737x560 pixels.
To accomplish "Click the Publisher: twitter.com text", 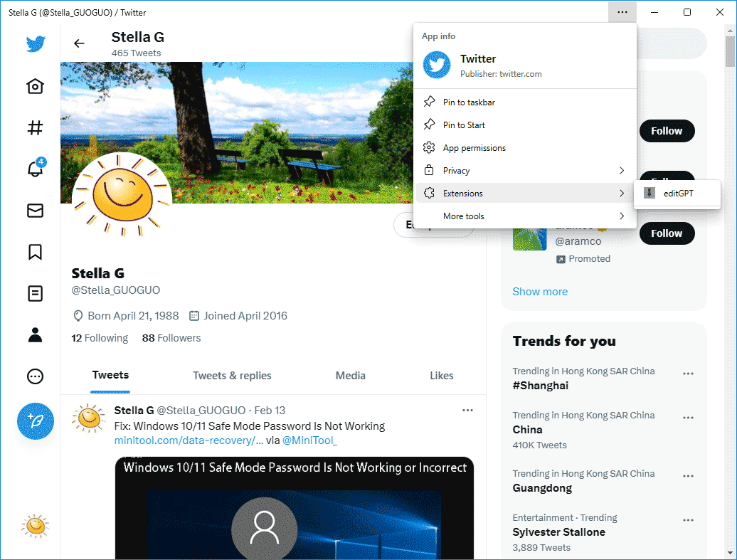I will click(x=501, y=74).
